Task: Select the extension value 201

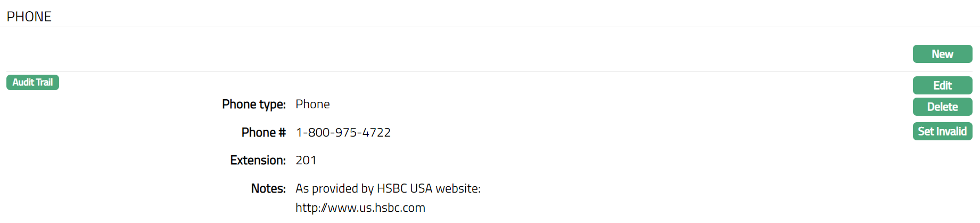Action: tap(306, 160)
